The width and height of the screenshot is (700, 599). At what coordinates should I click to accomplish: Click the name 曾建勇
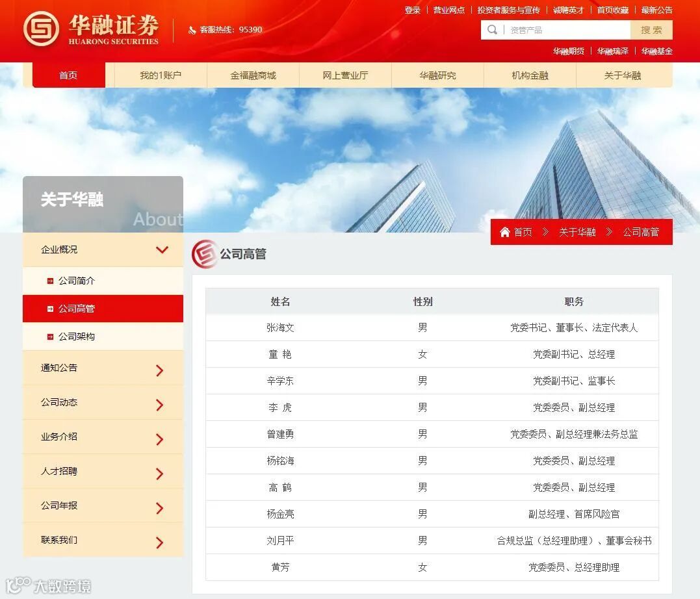pos(280,434)
